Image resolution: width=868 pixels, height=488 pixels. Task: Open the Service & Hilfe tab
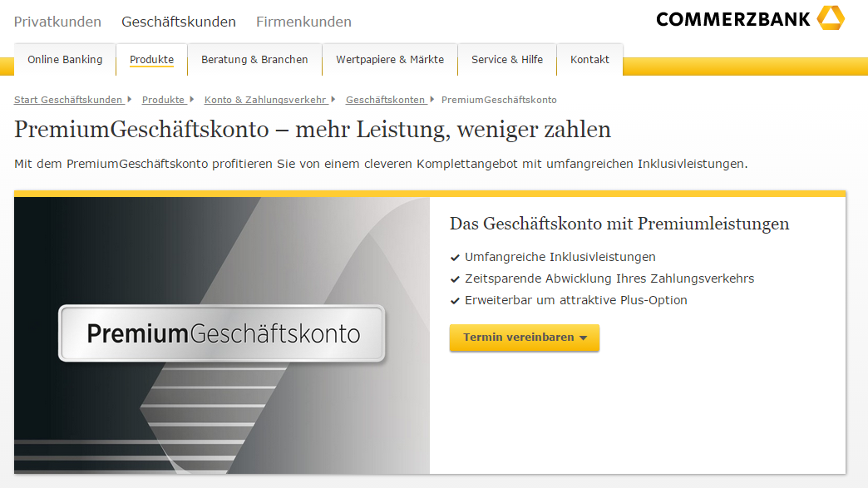pos(507,59)
